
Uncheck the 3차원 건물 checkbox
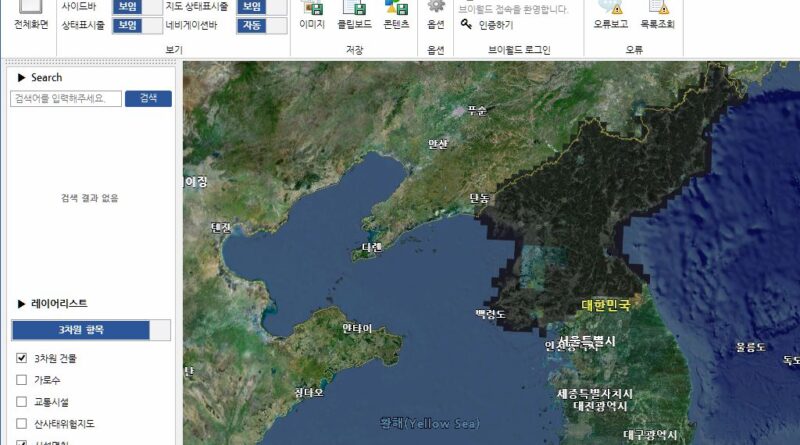21,358
